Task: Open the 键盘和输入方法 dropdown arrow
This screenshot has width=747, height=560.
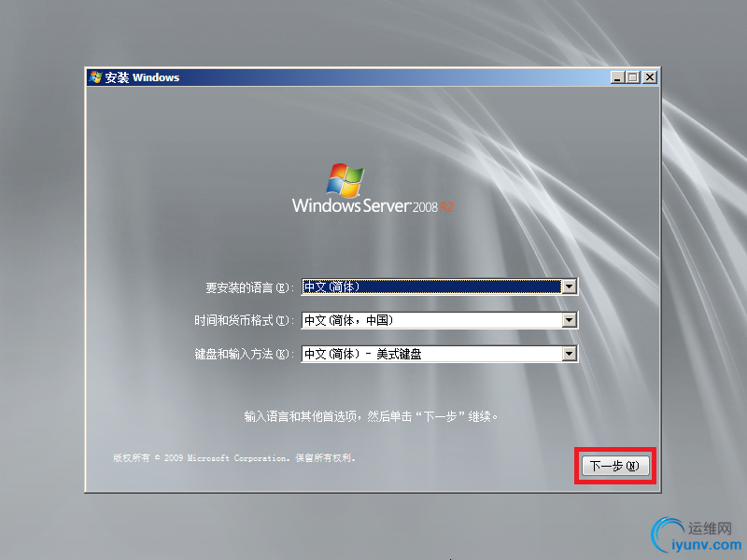Action: coord(570,354)
